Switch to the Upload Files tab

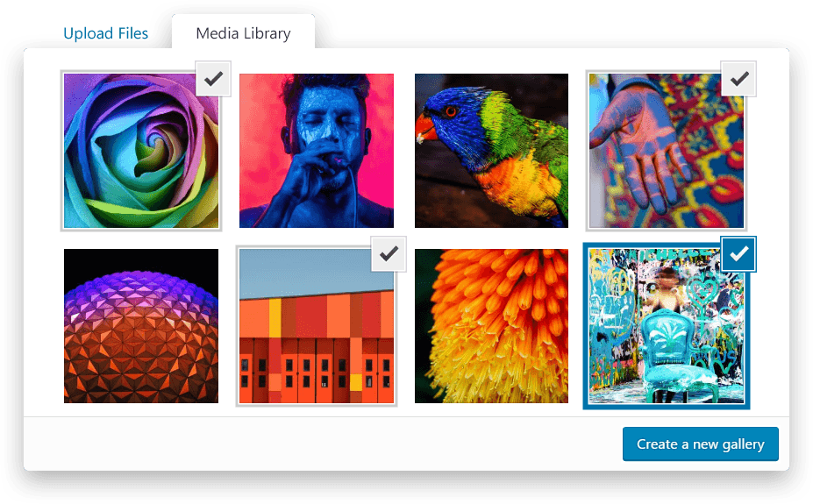106,33
